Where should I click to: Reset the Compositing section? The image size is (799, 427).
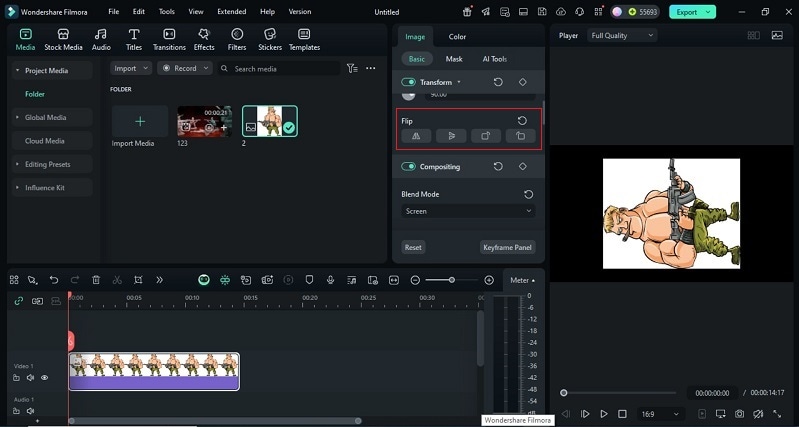(x=498, y=167)
